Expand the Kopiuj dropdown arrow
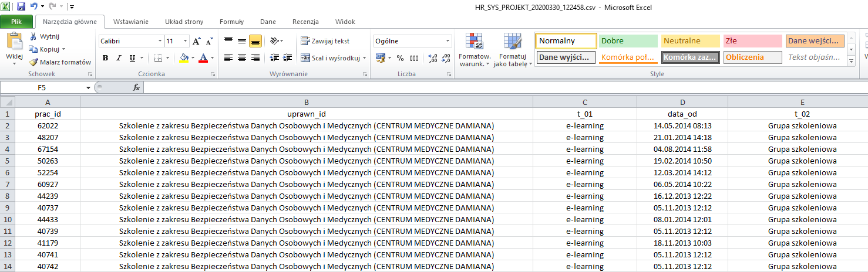 click(x=63, y=49)
